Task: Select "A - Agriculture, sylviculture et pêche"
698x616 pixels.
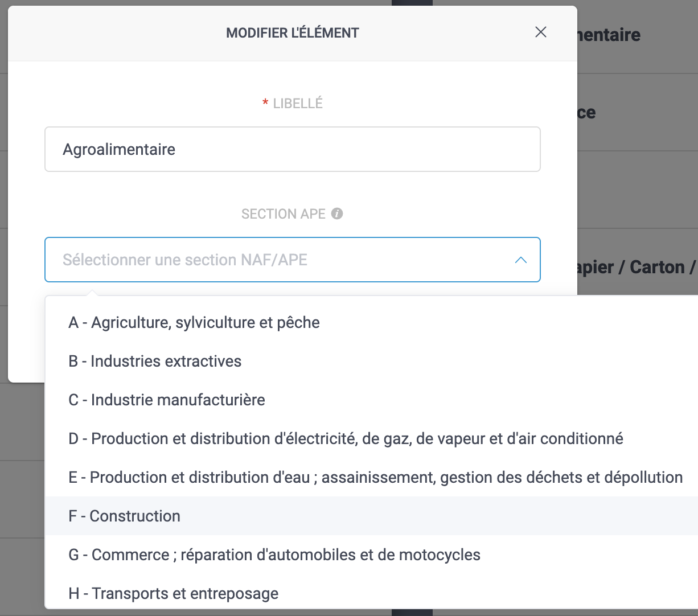Action: (192, 322)
